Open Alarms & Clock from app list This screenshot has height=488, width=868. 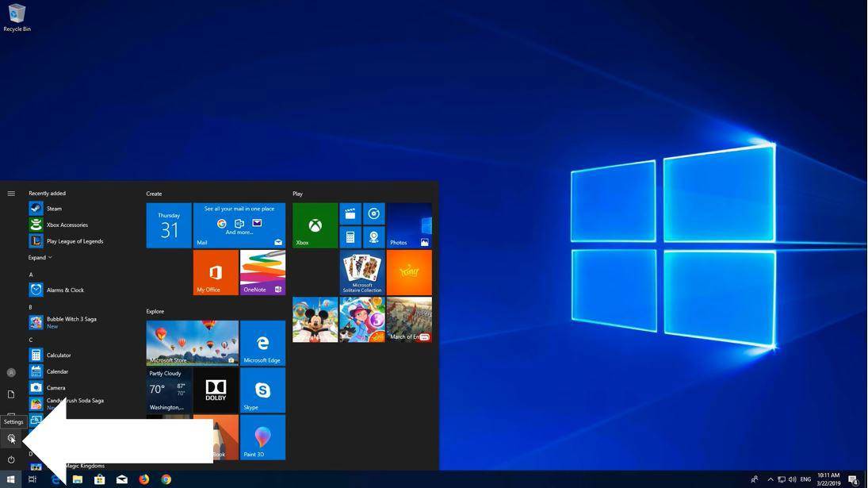click(x=65, y=290)
